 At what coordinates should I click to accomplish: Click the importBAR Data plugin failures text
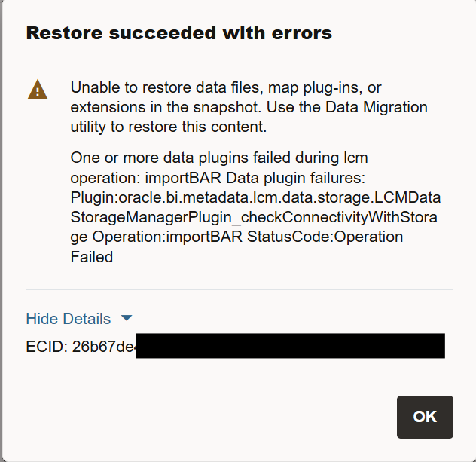tap(255, 178)
